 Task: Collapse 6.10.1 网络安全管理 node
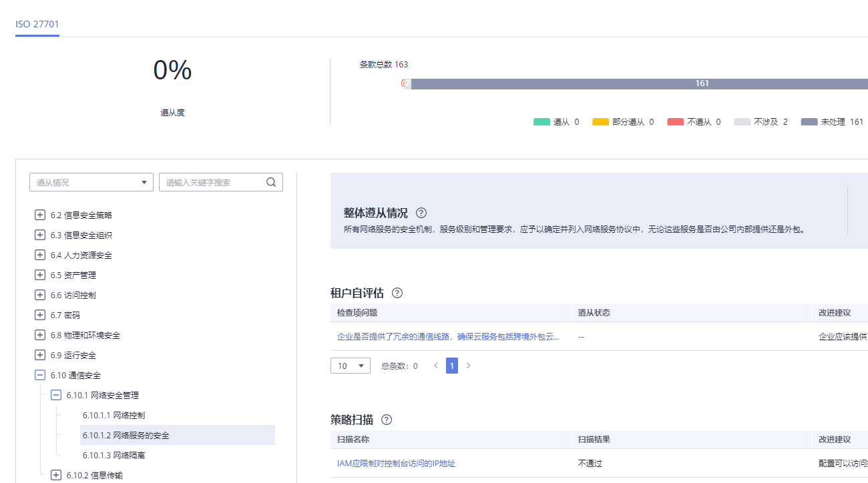(x=56, y=395)
